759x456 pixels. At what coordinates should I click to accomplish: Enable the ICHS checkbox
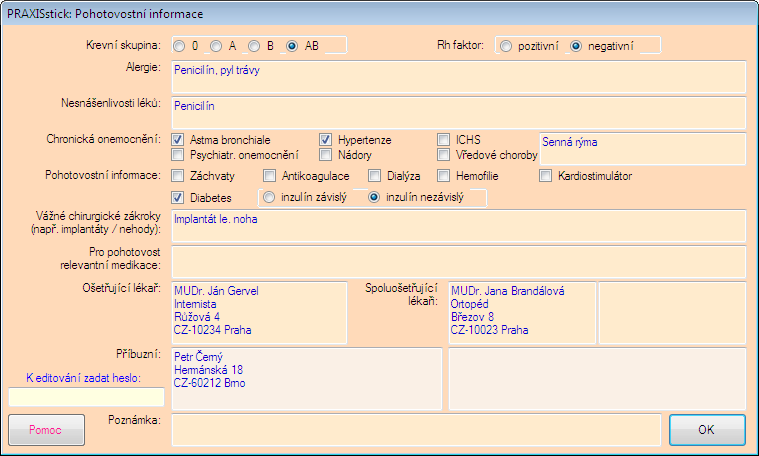click(x=445, y=140)
